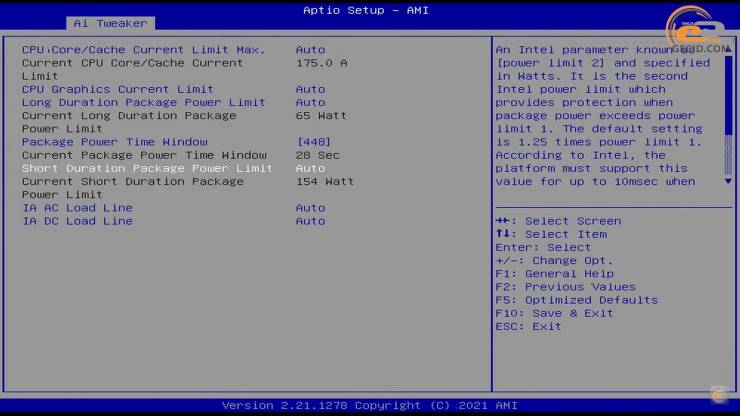The image size is (740, 416).
Task: Click the Aptio Setup - AMI title
Action: (x=366, y=10)
